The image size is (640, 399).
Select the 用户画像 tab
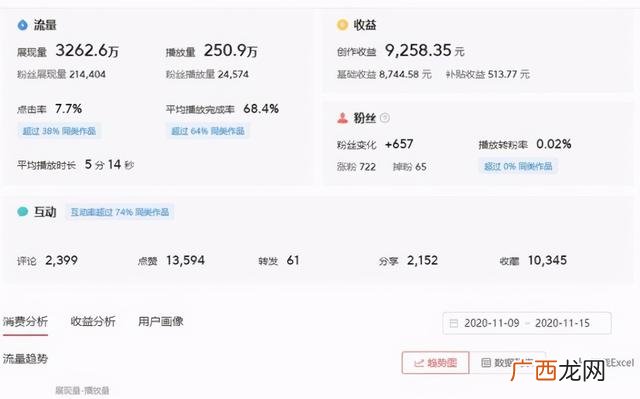[x=161, y=321]
